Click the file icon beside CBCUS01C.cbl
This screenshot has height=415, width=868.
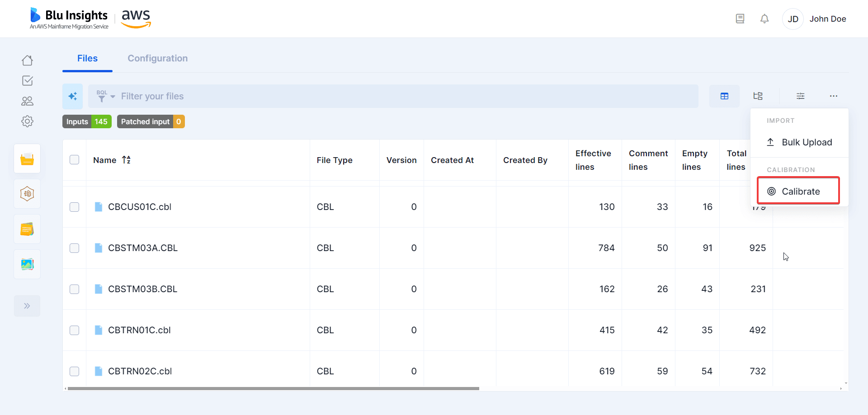98,207
